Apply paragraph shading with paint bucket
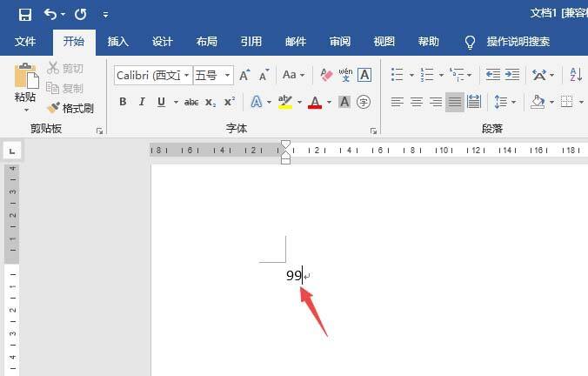Image resolution: width=588 pixels, height=376 pixels. tap(538, 102)
